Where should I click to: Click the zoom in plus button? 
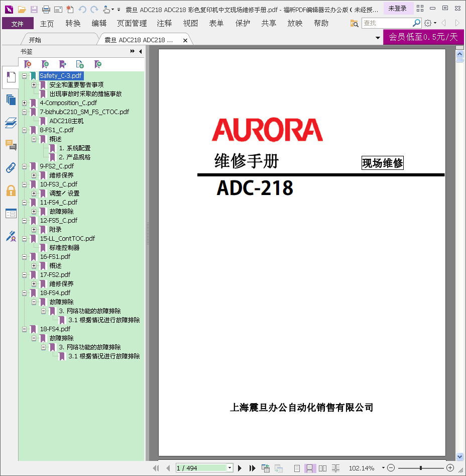coord(450,468)
